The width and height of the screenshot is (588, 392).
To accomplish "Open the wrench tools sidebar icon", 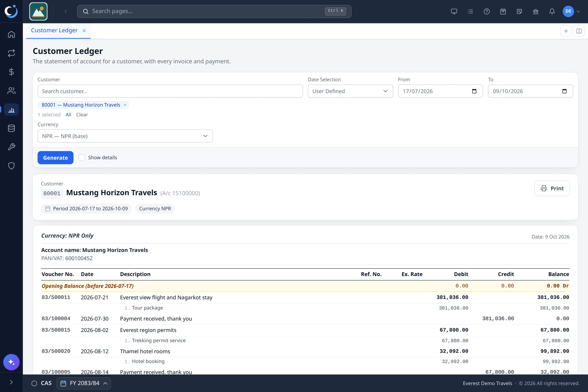I will [x=11, y=147].
